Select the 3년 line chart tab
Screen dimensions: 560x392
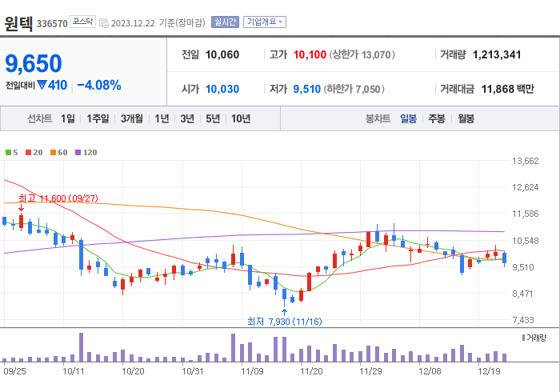click(x=187, y=118)
